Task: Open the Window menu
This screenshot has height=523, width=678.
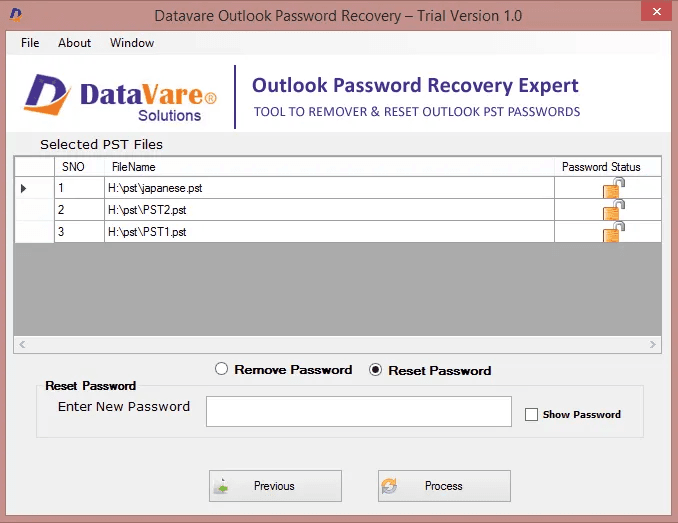Action: click(x=132, y=43)
